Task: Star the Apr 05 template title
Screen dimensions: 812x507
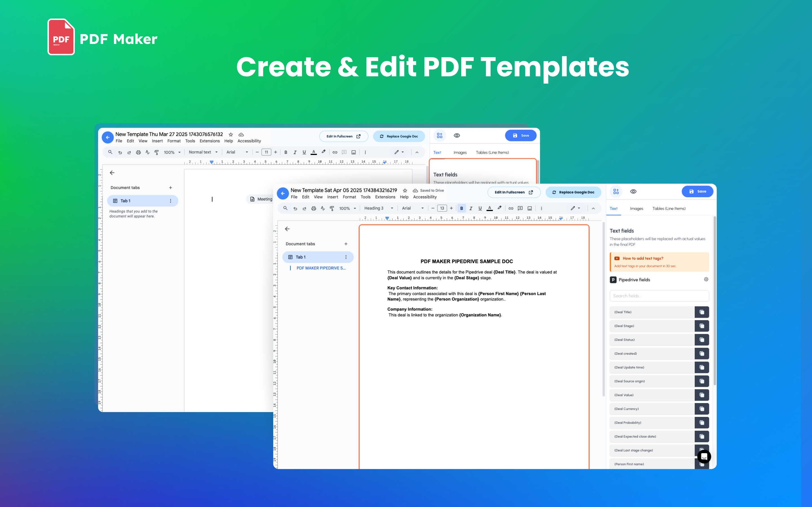Action: pos(405,190)
